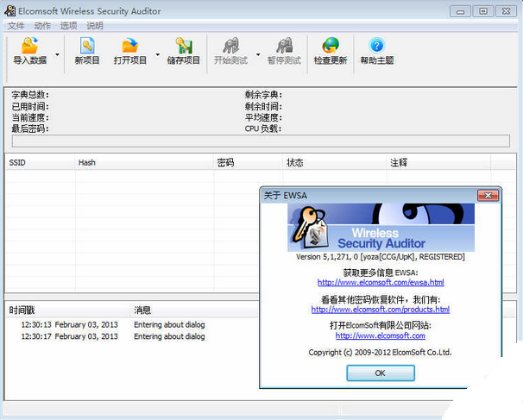Sort by the SSID column header
This screenshot has width=523, height=420.
pyautogui.click(x=17, y=162)
